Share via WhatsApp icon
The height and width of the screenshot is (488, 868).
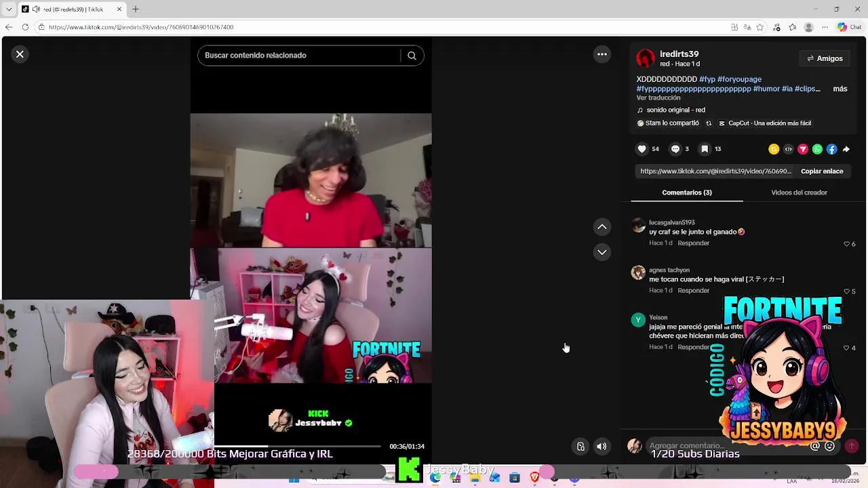[x=817, y=149]
